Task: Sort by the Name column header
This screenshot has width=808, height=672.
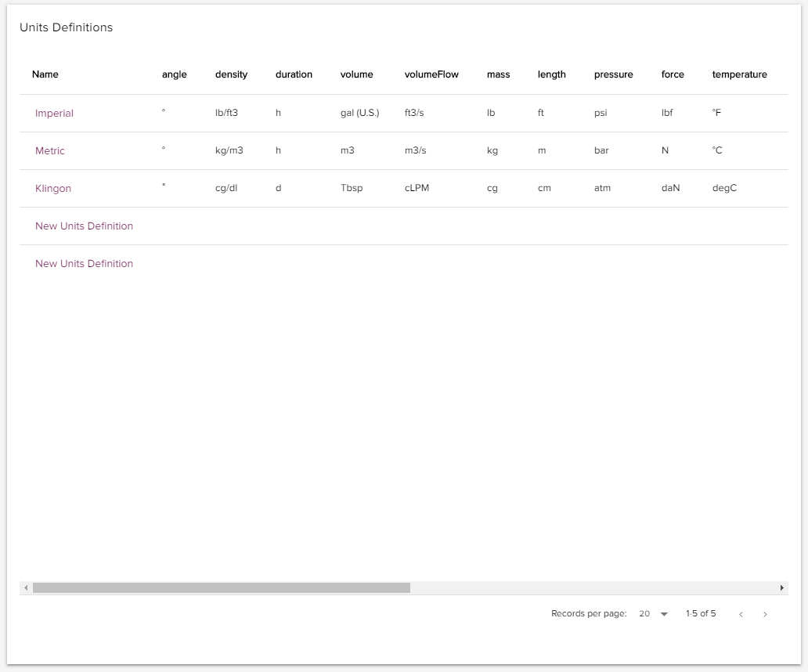Action: pos(45,74)
